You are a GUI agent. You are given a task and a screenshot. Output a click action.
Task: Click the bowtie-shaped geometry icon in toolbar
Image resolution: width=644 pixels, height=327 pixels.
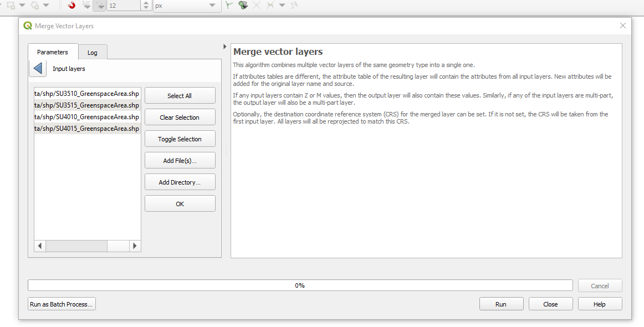[x=270, y=6]
